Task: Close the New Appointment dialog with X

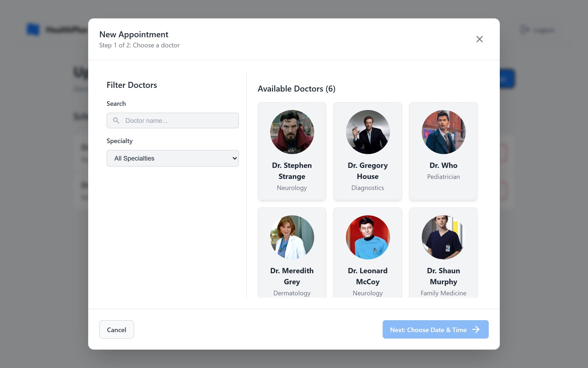Action: [479, 39]
